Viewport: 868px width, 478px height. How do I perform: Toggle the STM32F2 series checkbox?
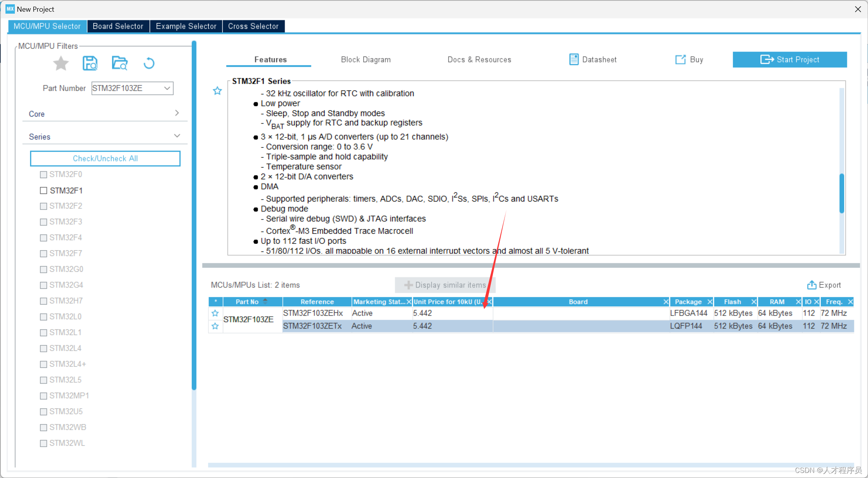[43, 206]
